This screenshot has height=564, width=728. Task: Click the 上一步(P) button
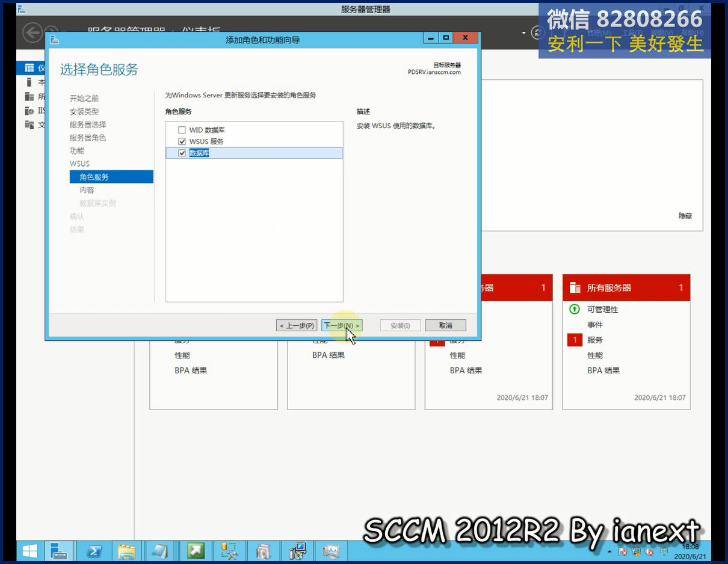297,325
